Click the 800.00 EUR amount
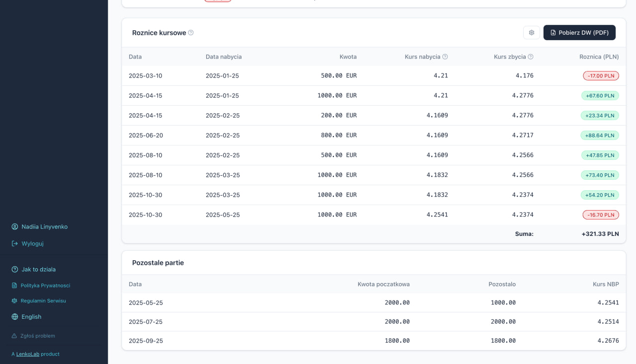This screenshot has height=364, width=636. [x=339, y=136]
